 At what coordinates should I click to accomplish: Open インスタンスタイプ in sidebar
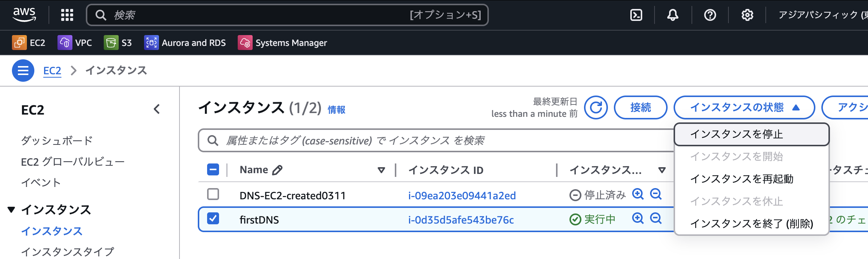click(x=68, y=252)
